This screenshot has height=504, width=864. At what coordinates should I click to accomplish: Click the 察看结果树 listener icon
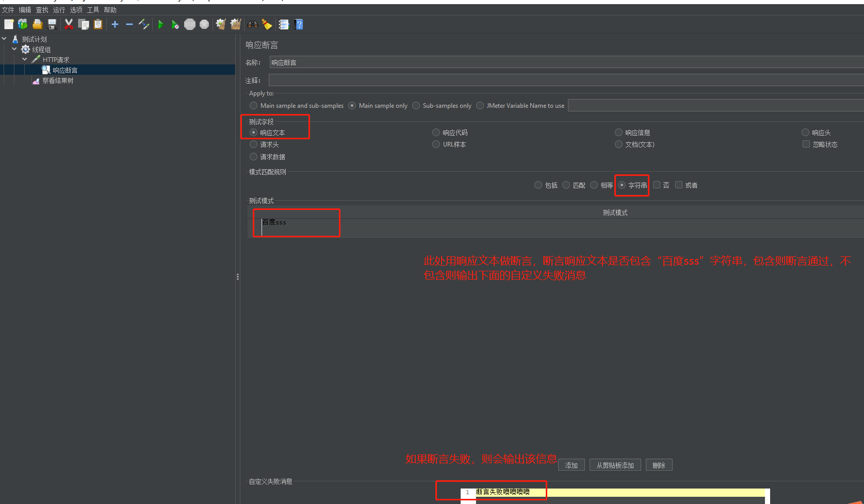click(36, 81)
